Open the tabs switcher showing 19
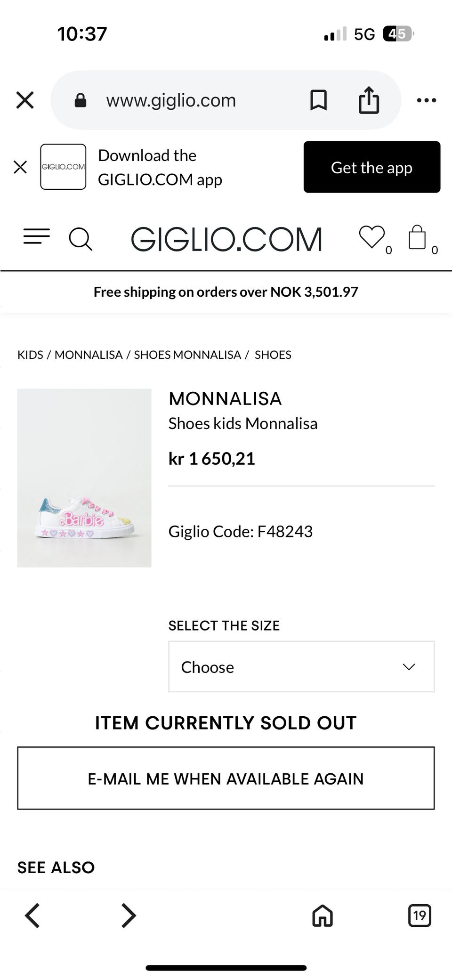 pyautogui.click(x=419, y=915)
